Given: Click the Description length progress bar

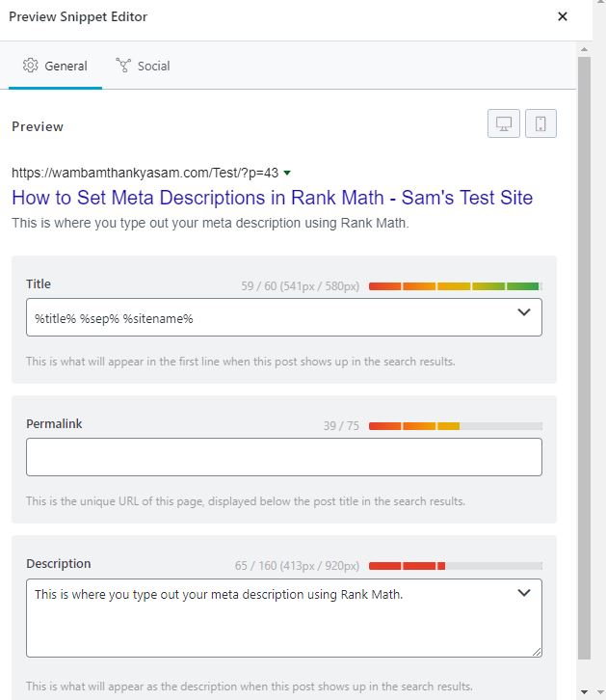Looking at the screenshot, I should [x=455, y=566].
